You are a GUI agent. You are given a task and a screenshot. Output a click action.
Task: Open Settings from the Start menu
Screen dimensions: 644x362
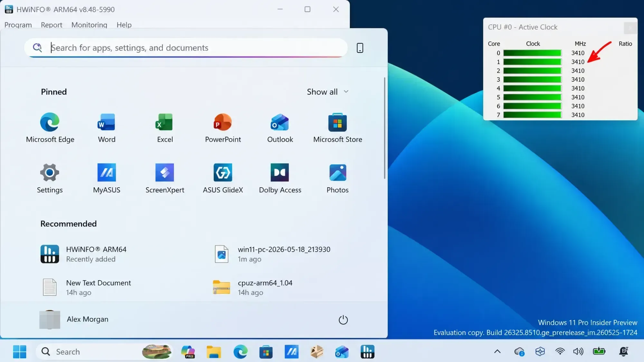point(50,178)
